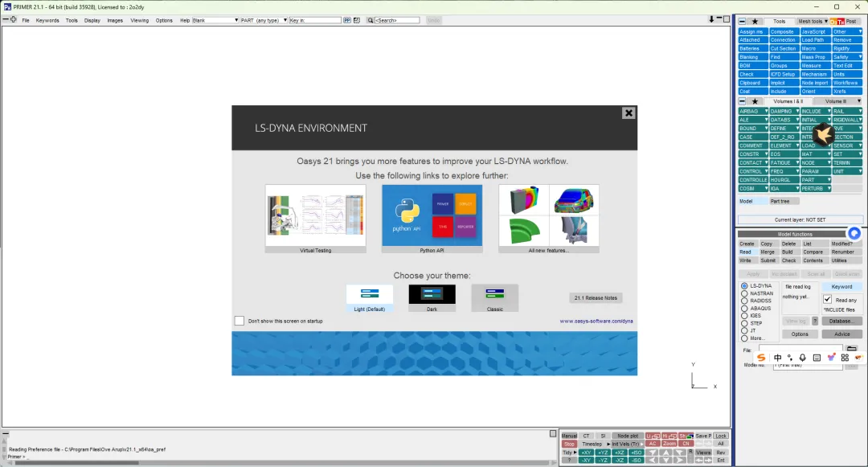Click the Advice button
868x467 pixels.
point(841,334)
